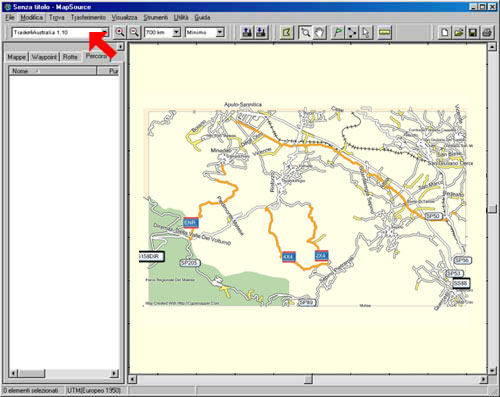Image resolution: width=500 pixels, height=397 pixels.
Task: Select the distance measure ruler tool
Action: [385, 32]
